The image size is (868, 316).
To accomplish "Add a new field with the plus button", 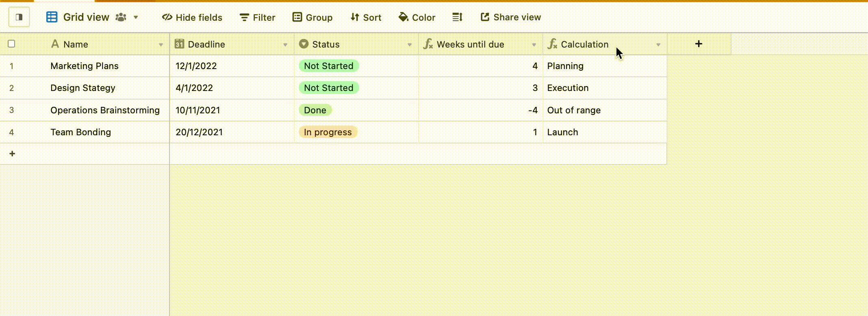I will (699, 43).
